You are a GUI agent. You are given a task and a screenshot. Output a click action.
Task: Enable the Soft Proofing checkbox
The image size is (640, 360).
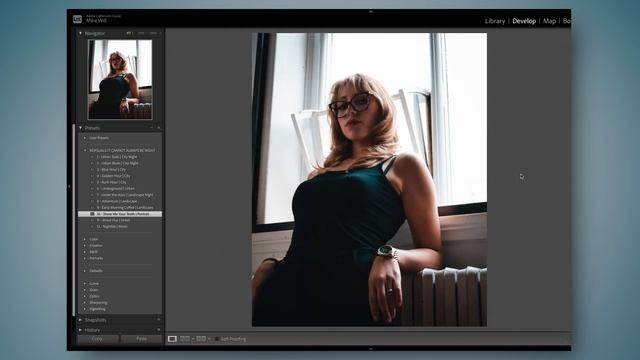coord(217,339)
